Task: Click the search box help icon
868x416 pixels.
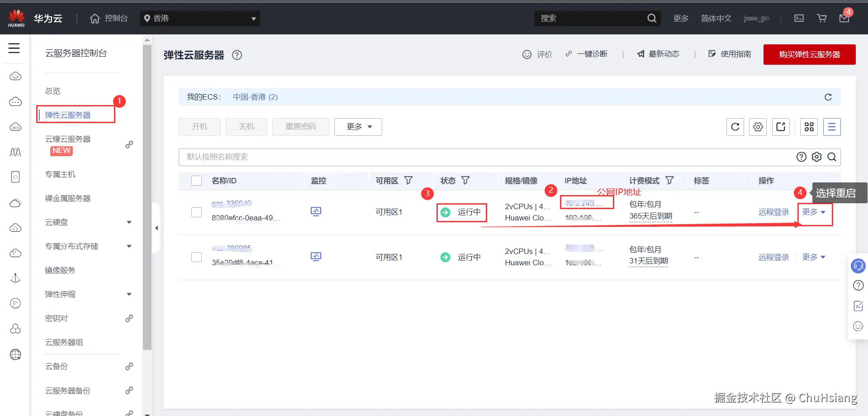Action: click(802, 157)
